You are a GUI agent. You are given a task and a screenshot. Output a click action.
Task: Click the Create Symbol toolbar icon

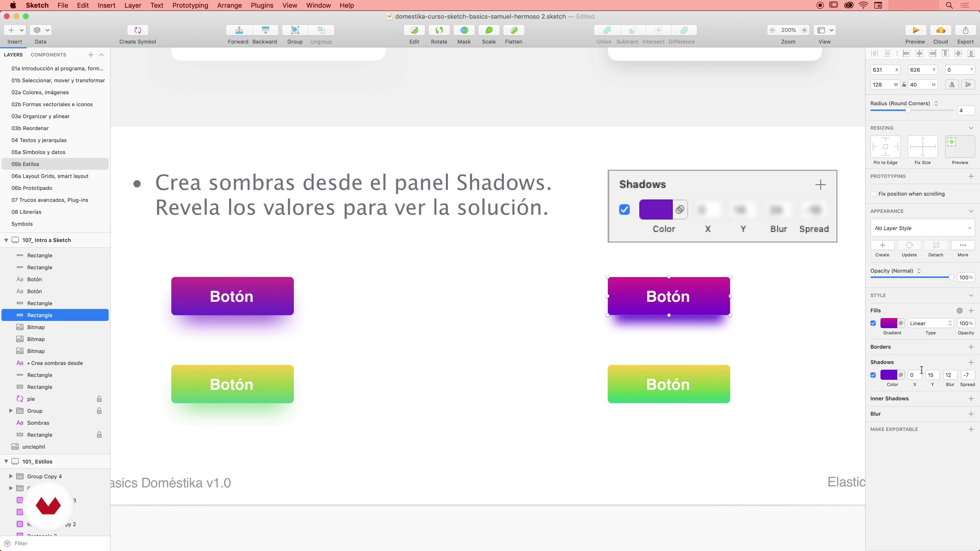click(138, 30)
